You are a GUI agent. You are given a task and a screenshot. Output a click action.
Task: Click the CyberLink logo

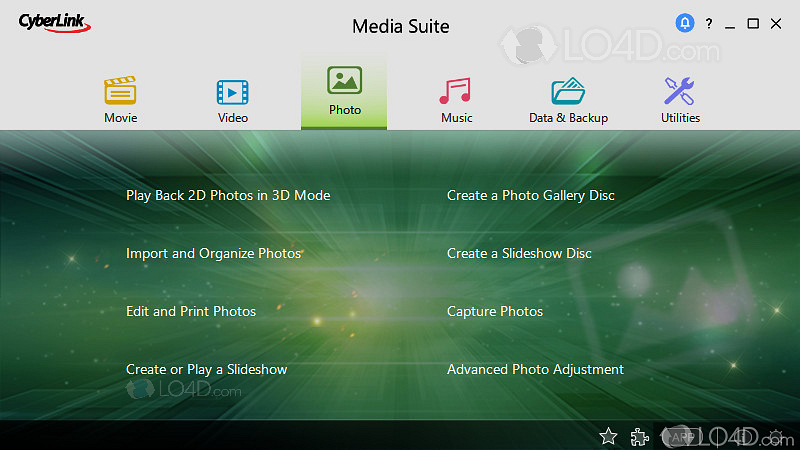point(55,23)
